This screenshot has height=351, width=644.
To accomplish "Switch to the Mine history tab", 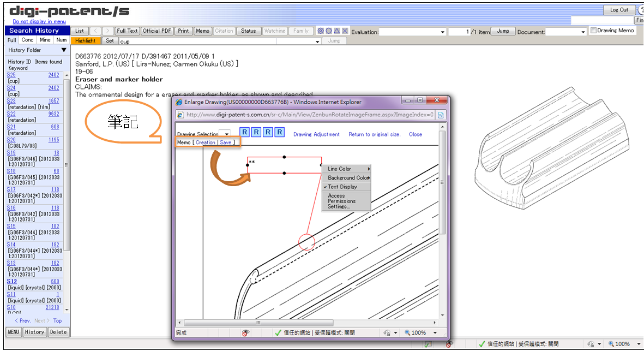I will 45,40.
